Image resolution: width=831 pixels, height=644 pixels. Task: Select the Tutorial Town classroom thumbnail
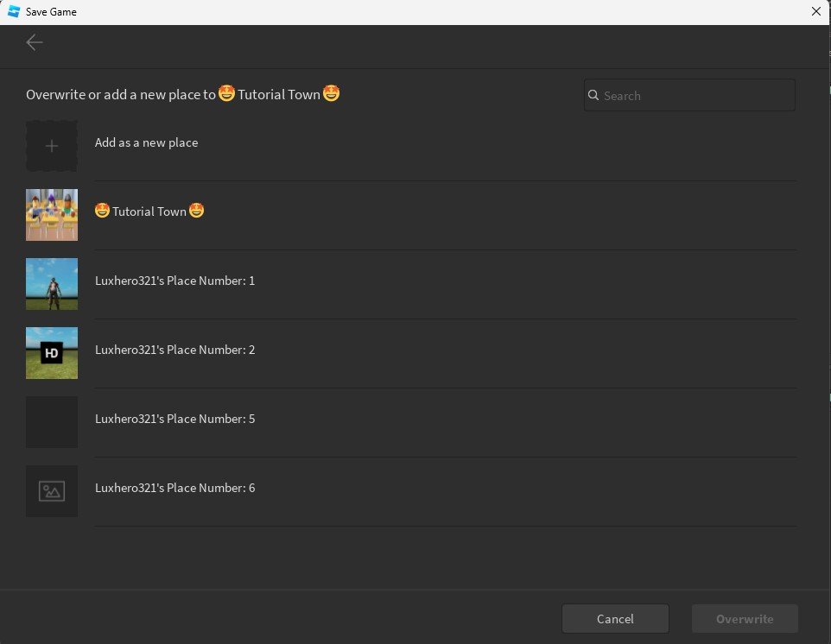point(52,215)
